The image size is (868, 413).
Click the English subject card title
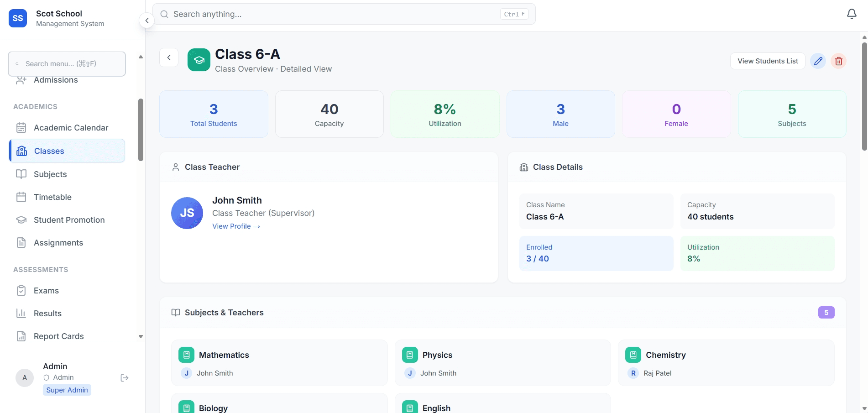click(x=436, y=408)
